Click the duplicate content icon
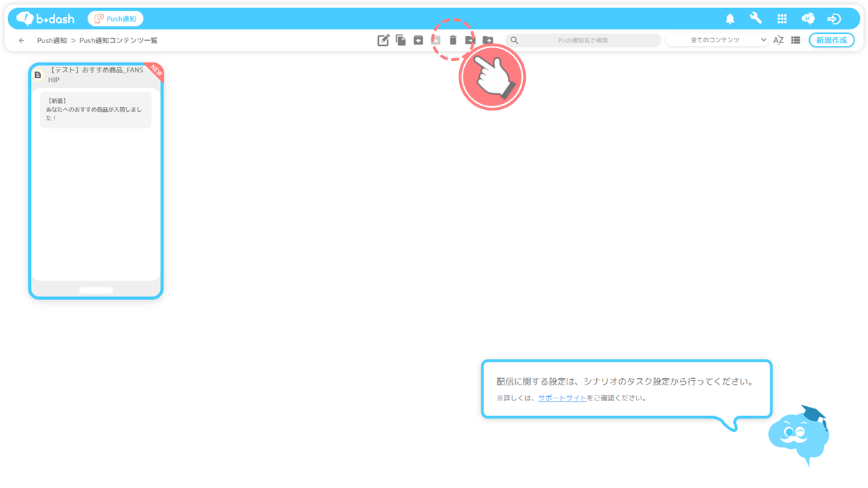 click(x=401, y=40)
